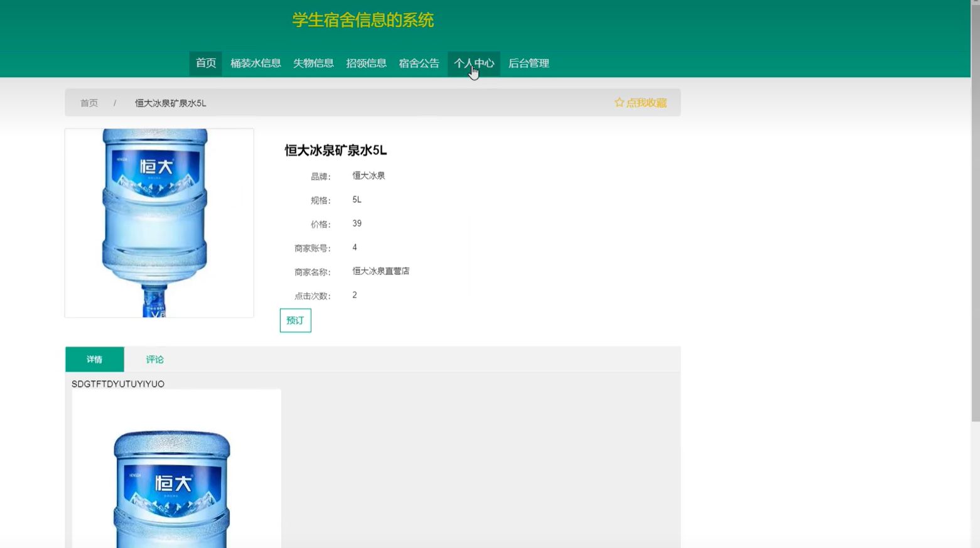
Task: Open 桶装水信息 in the navigation bar
Action: 256,63
